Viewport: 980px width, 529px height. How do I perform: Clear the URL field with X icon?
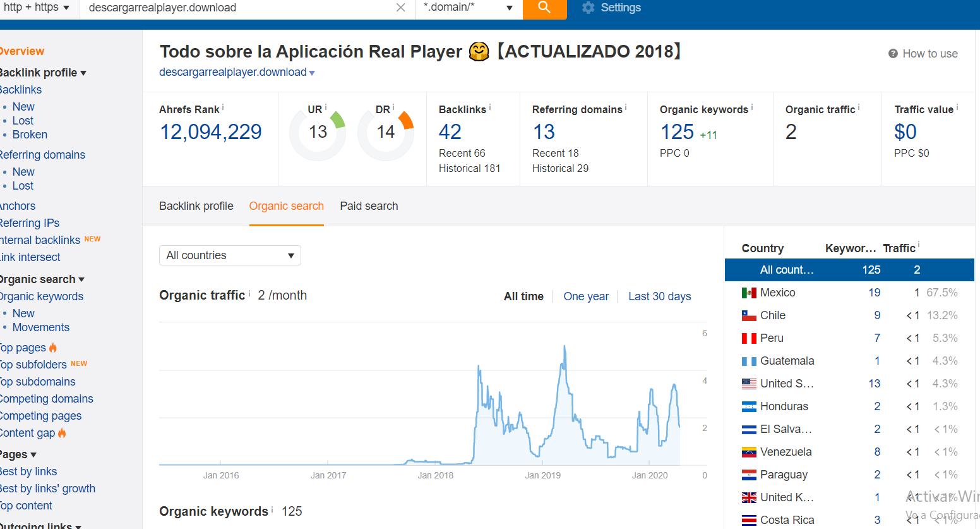401,8
